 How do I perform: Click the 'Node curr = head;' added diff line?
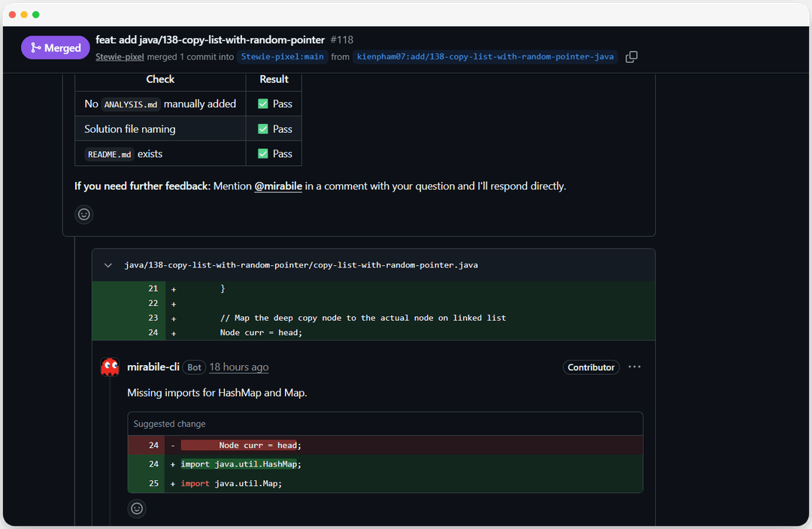[x=260, y=333]
